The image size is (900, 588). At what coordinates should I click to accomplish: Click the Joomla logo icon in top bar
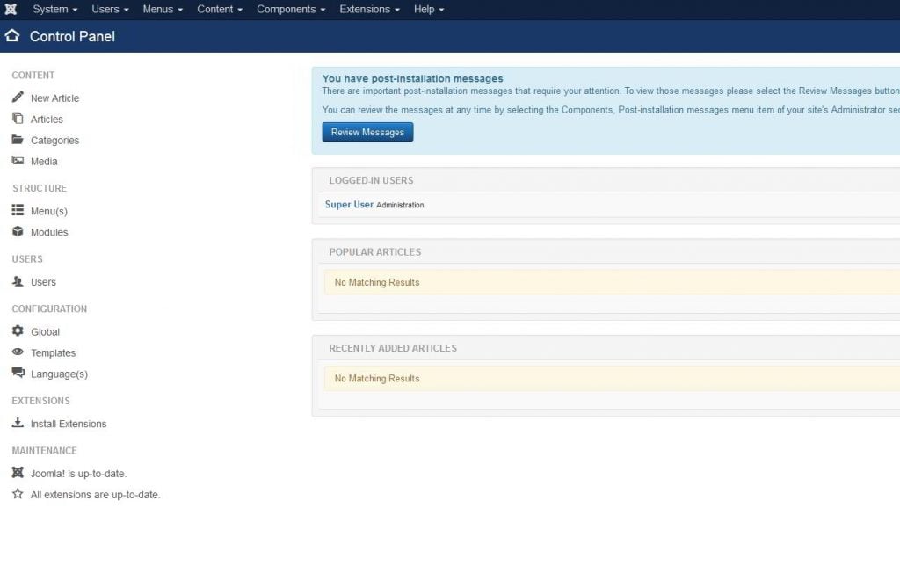[x=11, y=9]
